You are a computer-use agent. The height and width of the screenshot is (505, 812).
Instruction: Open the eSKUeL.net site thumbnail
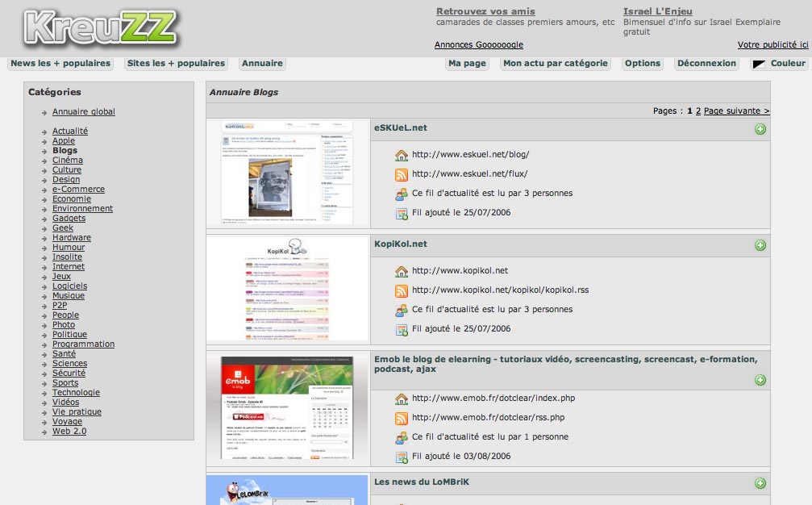tap(287, 173)
